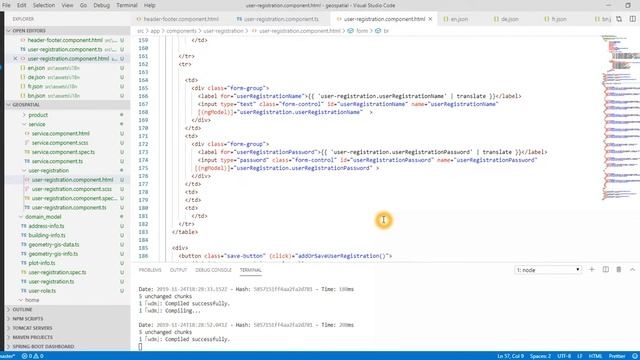Open service.component.ts file
Viewport: 640px width, 360px height.
click(x=57, y=162)
